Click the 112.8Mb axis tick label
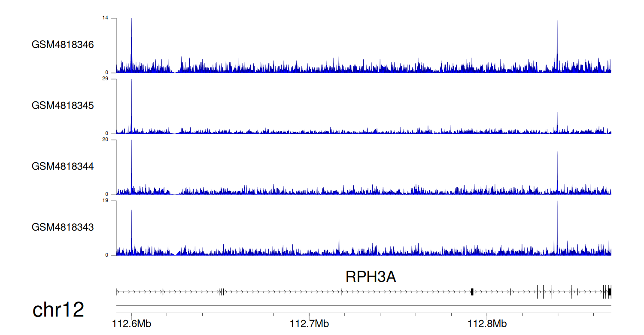This screenshot has width=644, height=335. [487, 323]
